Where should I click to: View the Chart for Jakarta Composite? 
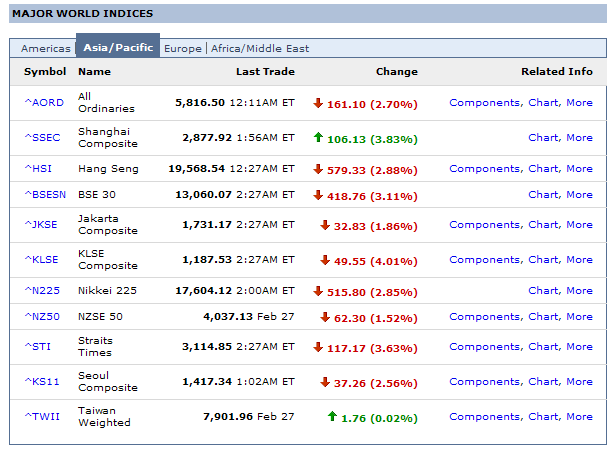(x=544, y=225)
